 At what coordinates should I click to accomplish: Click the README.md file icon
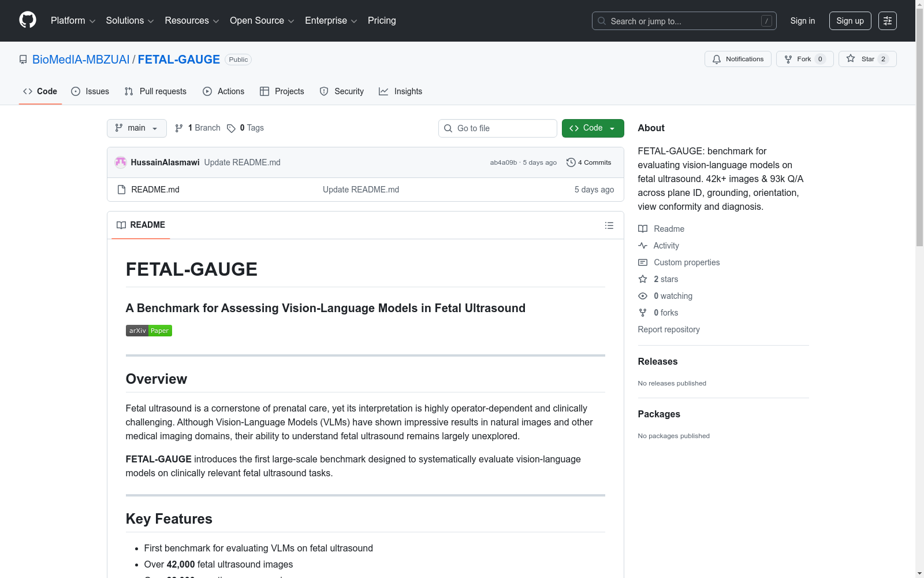[121, 190]
